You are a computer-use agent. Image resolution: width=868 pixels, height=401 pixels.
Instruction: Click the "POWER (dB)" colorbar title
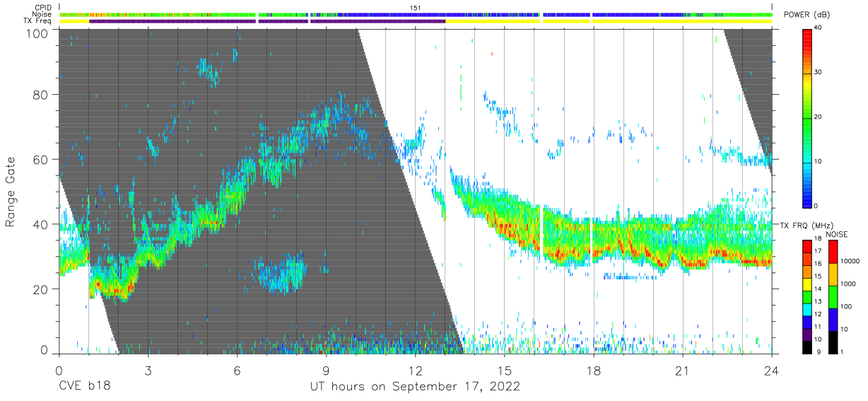coord(807,15)
